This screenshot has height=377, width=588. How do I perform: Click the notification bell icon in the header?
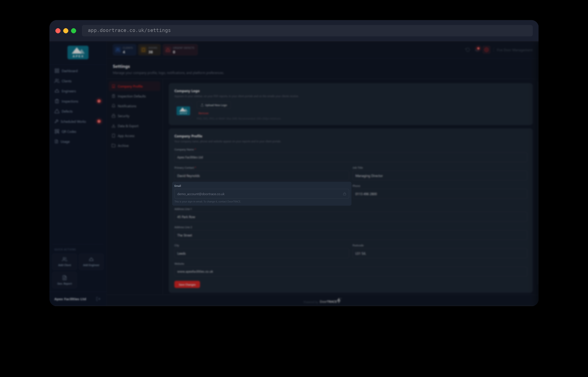(x=477, y=50)
